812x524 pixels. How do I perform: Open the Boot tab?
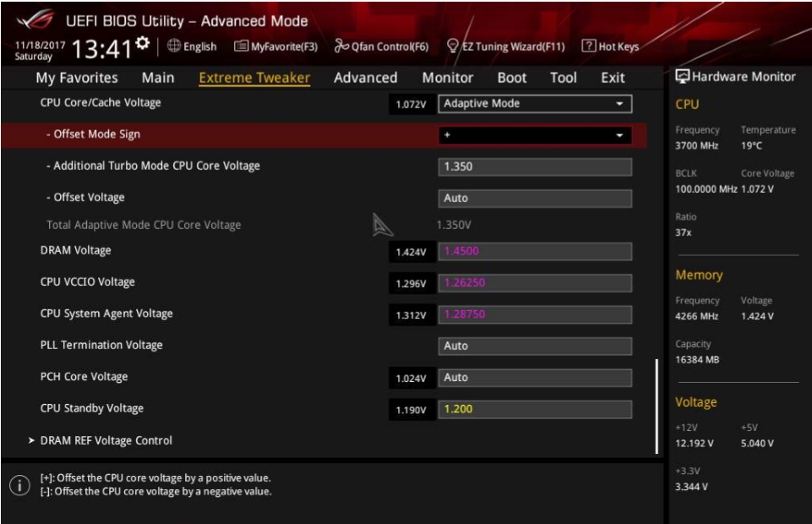click(512, 78)
